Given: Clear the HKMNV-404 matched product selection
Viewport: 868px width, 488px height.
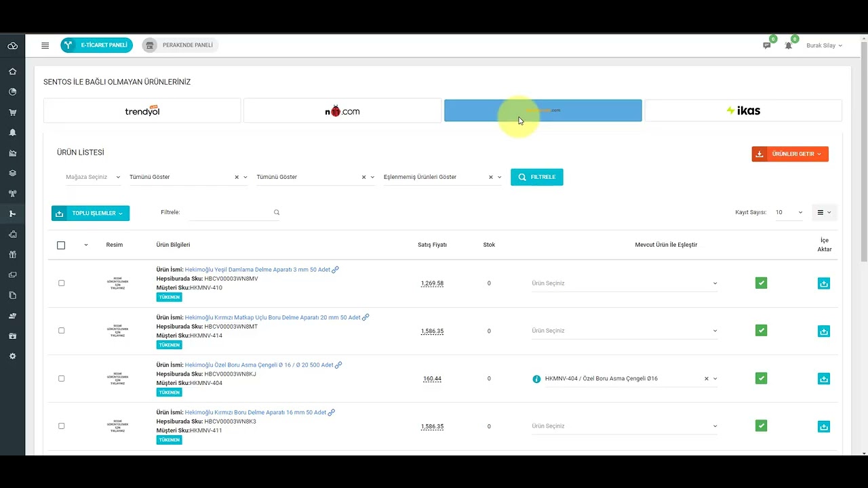Looking at the screenshot, I should (x=706, y=379).
